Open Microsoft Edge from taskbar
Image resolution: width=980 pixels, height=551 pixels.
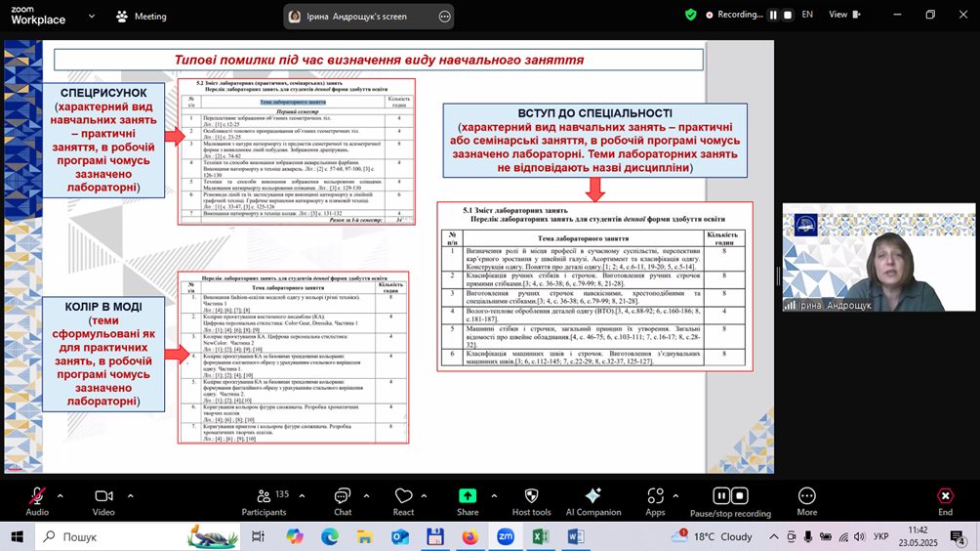pos(329,536)
